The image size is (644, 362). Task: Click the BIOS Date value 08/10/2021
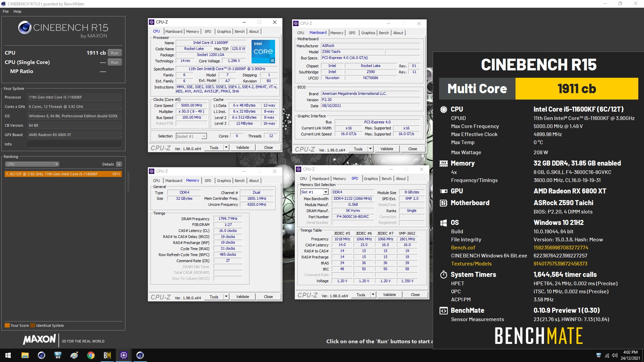coord(370,106)
